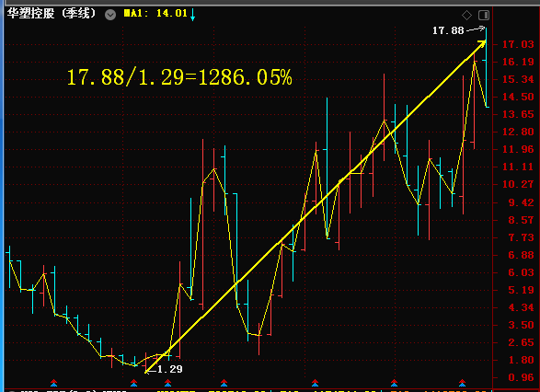Screen dimensions: 540x392
Task: Click the yellow trend line arrowhead near 17.03
Action: click(x=482, y=44)
